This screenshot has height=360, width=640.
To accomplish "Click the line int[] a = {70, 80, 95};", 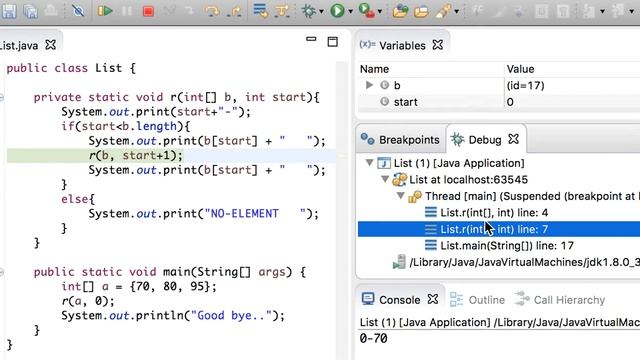I will pos(139,287).
